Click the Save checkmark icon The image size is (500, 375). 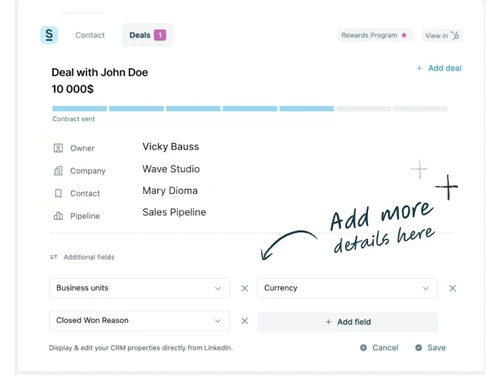418,348
